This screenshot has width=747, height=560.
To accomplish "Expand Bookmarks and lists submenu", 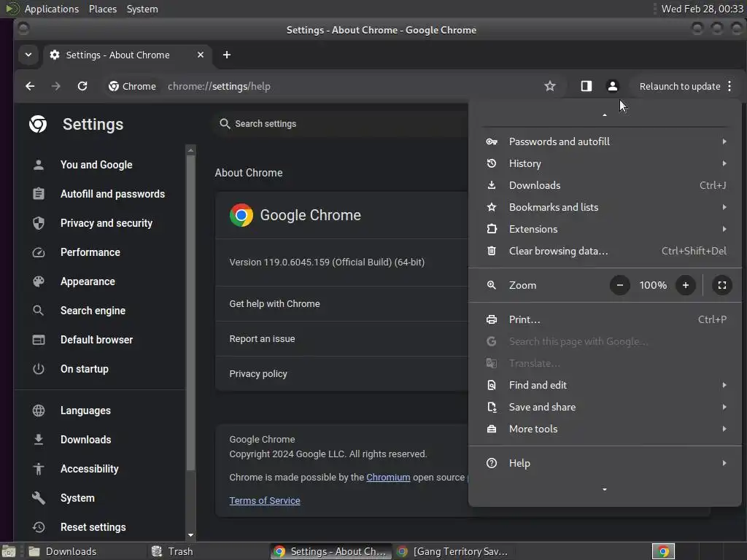I will coord(605,207).
